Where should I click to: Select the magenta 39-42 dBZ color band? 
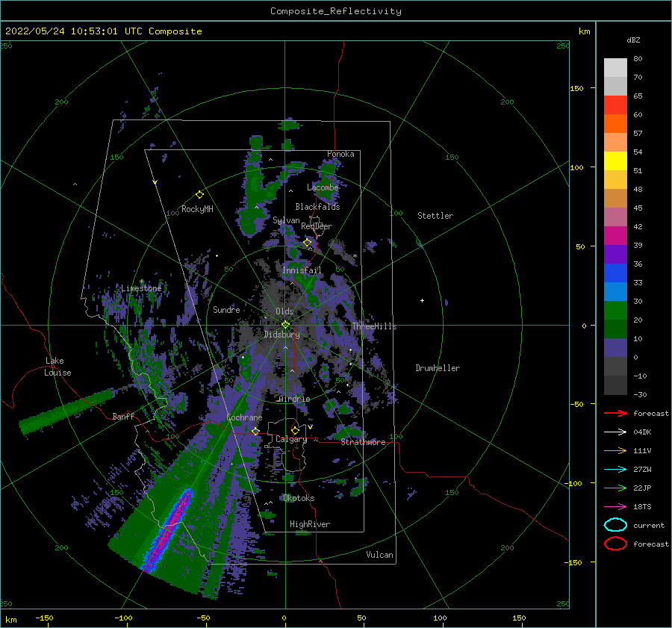click(615, 236)
